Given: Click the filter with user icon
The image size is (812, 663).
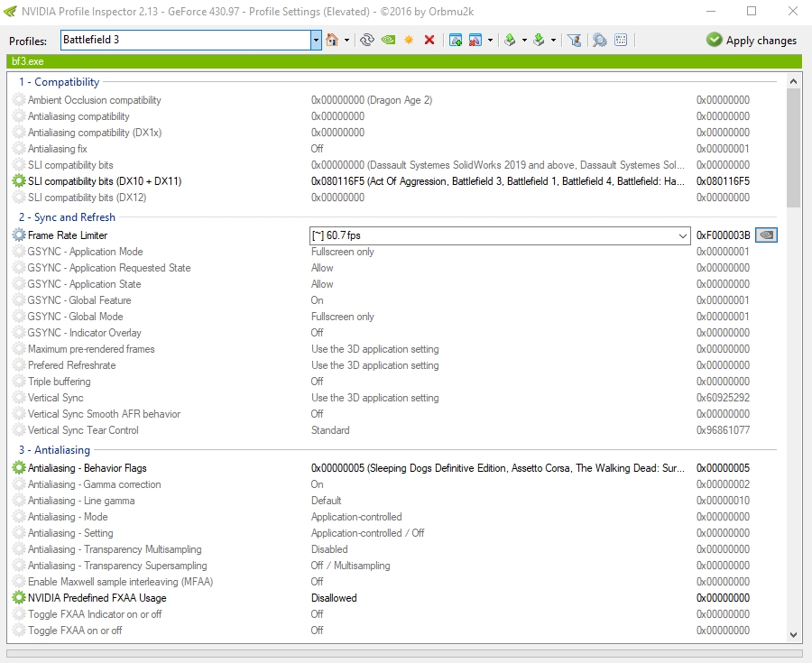Looking at the screenshot, I should [x=575, y=40].
